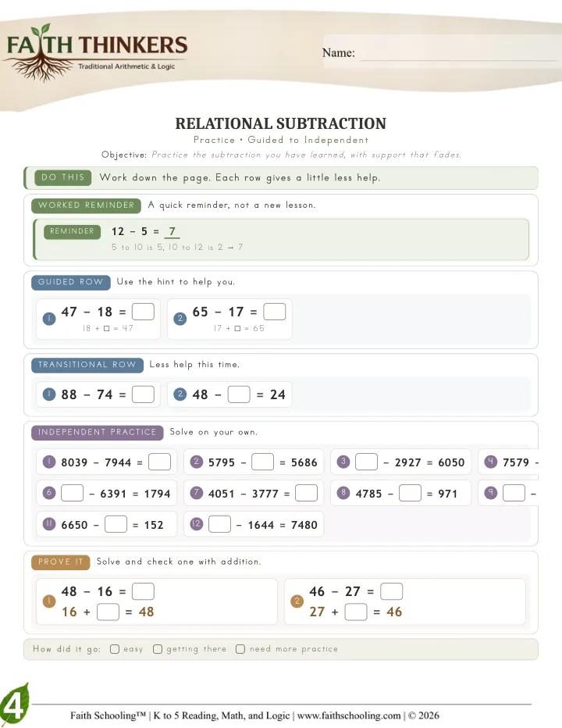Click the Faith Thinkers tree logo
562x728 pixels.
tap(97, 52)
